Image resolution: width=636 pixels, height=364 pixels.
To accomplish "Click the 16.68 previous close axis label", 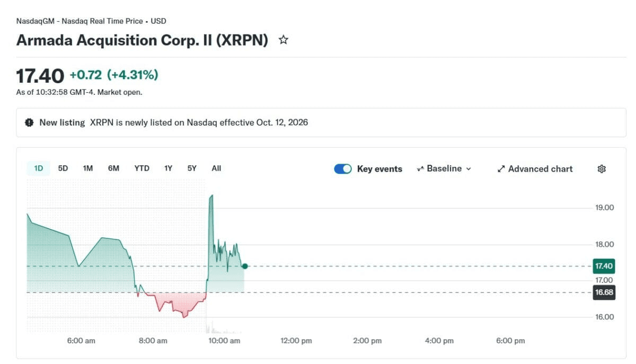I will 604,292.
